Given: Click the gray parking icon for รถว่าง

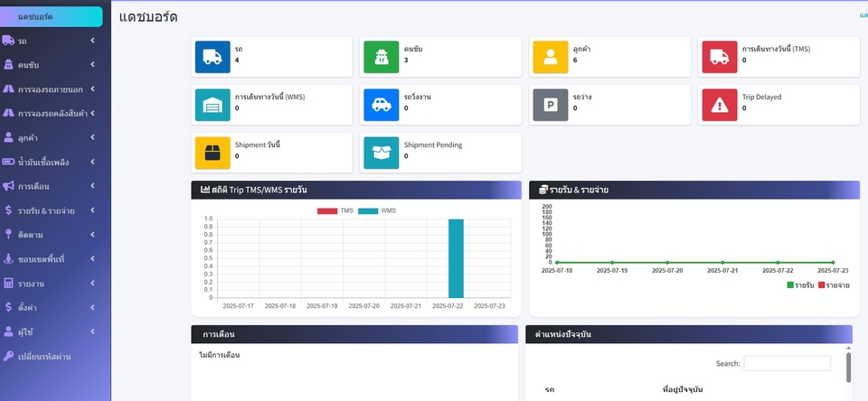Looking at the screenshot, I should 550,104.
